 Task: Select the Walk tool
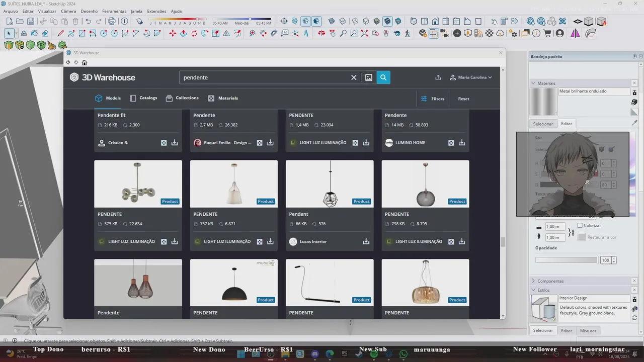point(408,33)
